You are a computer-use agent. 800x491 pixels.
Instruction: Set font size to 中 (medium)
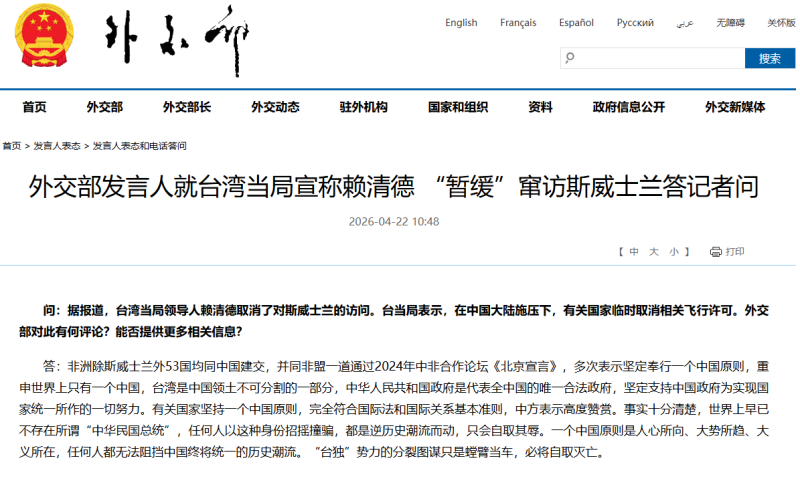point(634,252)
